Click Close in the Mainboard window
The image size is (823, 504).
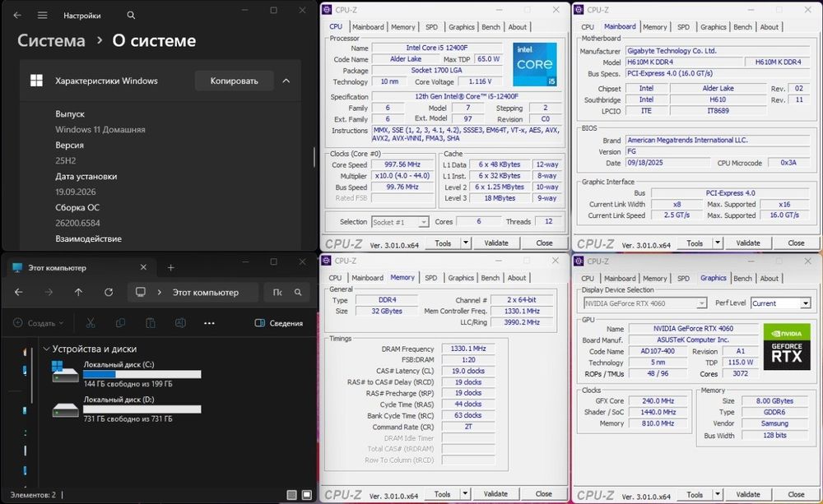pyautogui.click(x=796, y=243)
